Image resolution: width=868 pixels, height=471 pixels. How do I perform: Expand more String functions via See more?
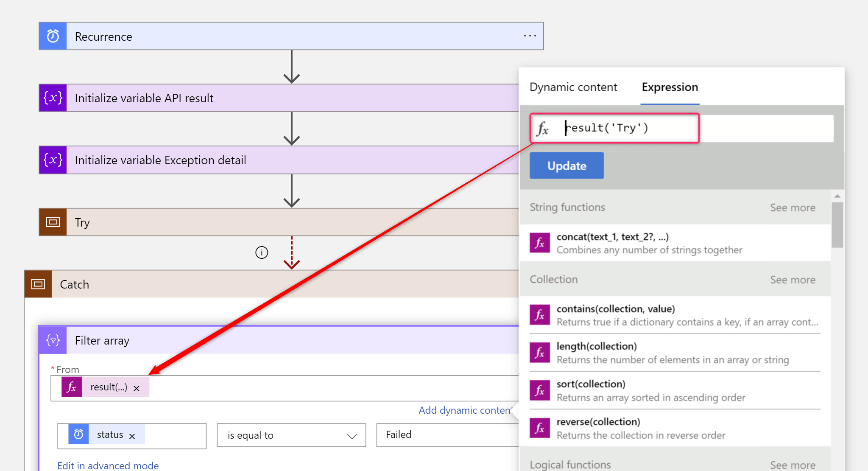[793, 207]
